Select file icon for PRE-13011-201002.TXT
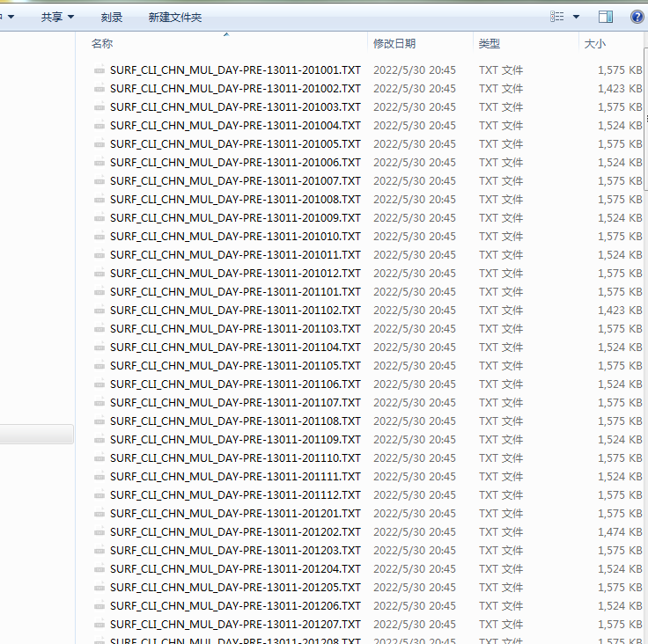Screen dimensions: 648x644 click(99, 88)
